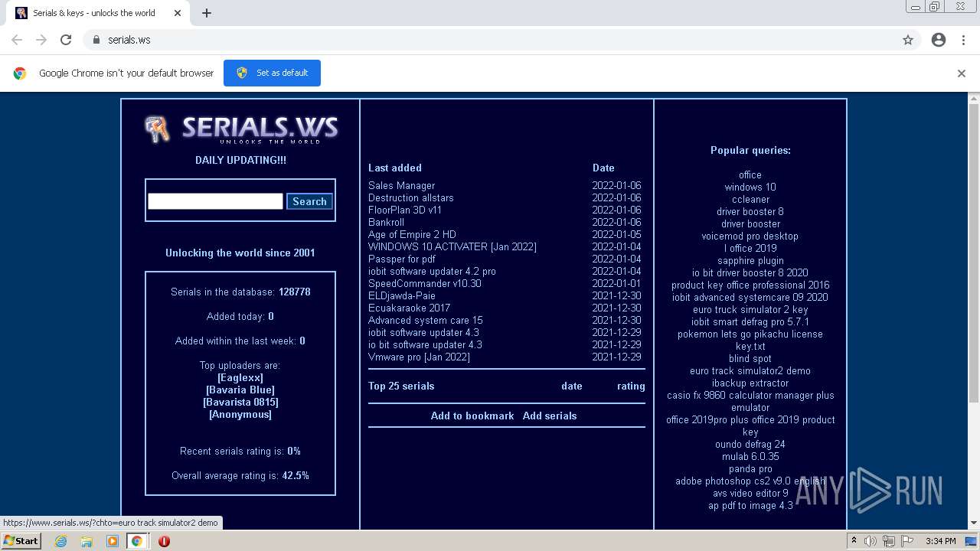Open the Age of Empire 2 HD entry
The width and height of the screenshot is (980, 551).
coord(412,234)
